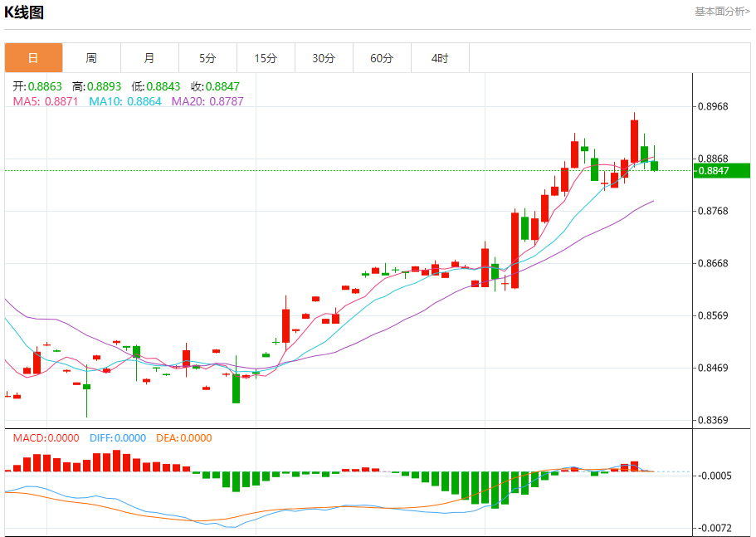Click the 0.8968 price axis label
Viewport: 756px width, 537px height.
713,106
